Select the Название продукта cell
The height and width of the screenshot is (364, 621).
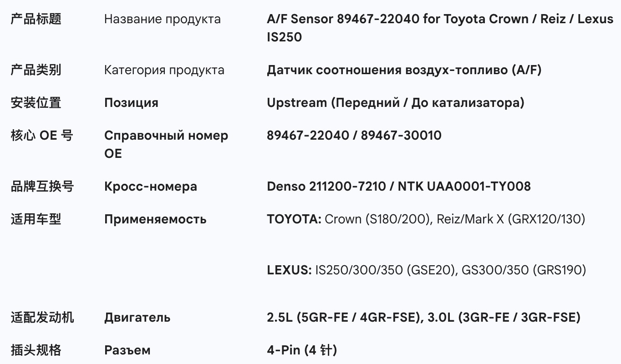tap(162, 19)
